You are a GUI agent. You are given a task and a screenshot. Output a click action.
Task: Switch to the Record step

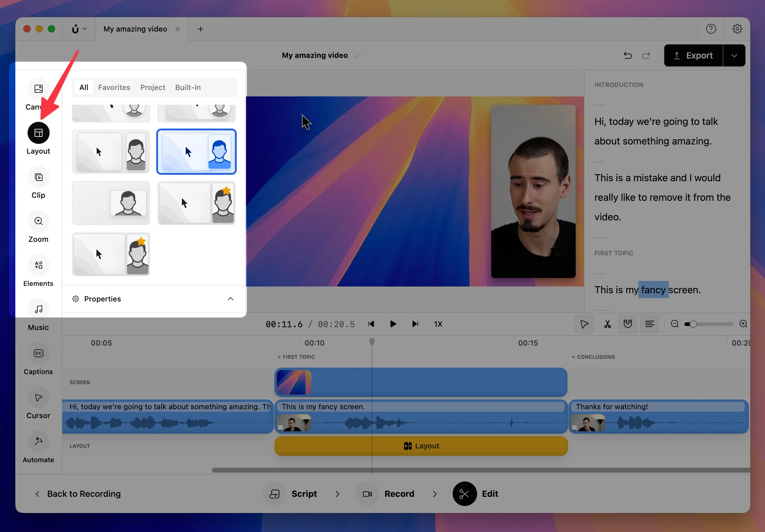pyautogui.click(x=385, y=494)
